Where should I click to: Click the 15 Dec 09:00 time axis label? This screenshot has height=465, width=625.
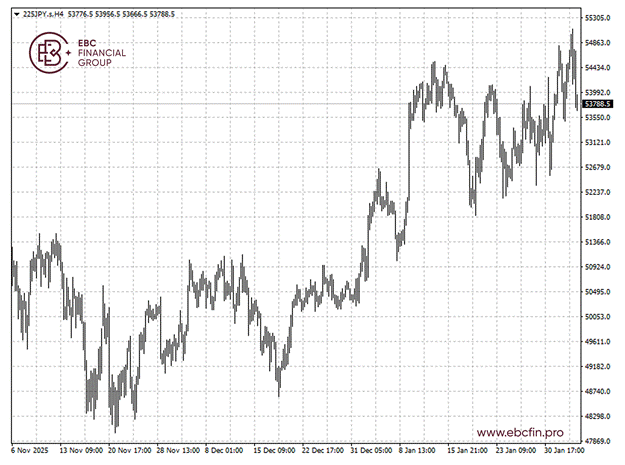[x=274, y=451]
